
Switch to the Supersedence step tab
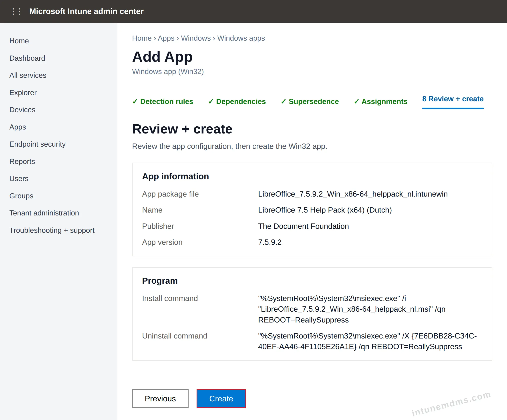point(310,102)
